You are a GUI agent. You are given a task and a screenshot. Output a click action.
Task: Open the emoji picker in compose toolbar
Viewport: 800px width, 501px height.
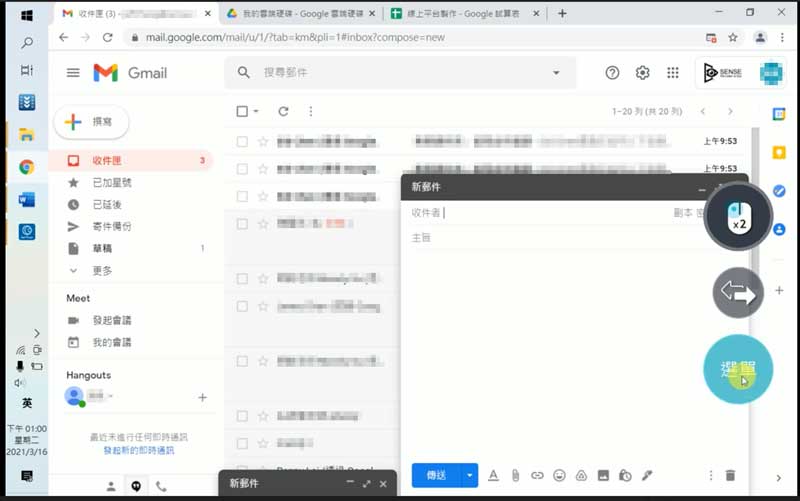click(x=559, y=476)
